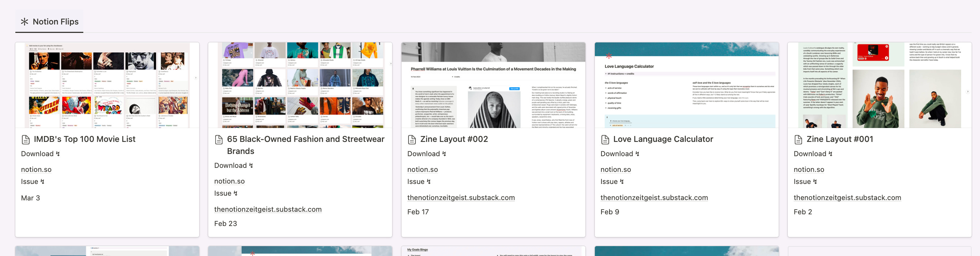This screenshot has height=256, width=980.
Task: Open Zine Layout #001 title
Action: [840, 139]
